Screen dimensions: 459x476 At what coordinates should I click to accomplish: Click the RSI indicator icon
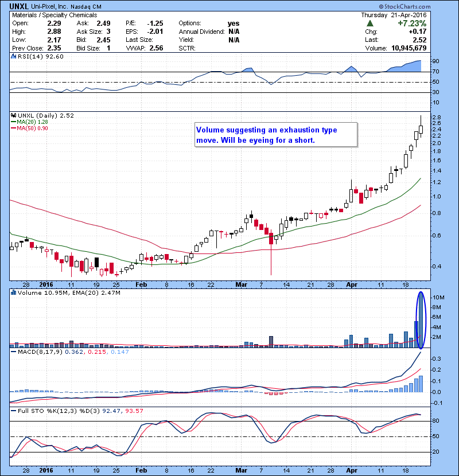pos(13,56)
